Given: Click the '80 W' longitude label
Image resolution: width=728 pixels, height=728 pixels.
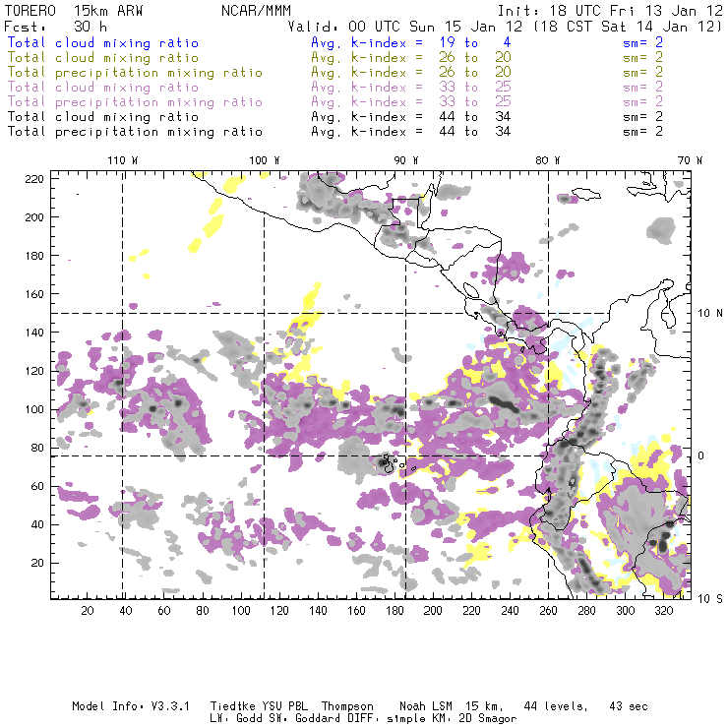Looking at the screenshot, I should (547, 160).
